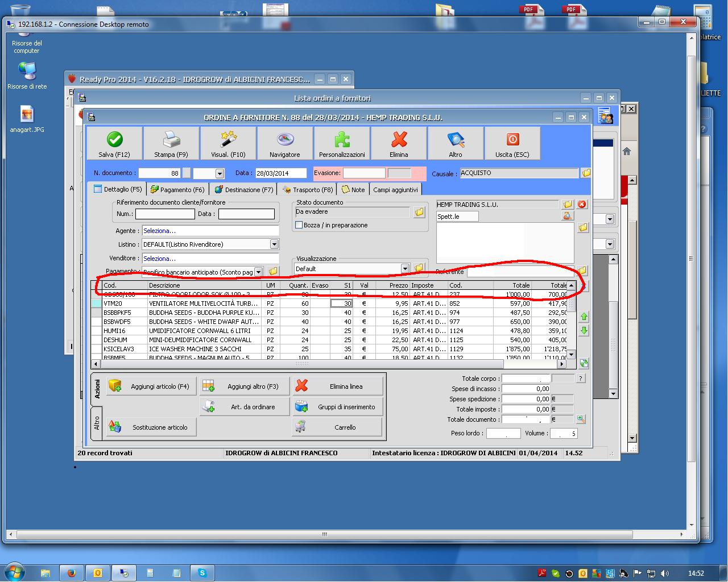Viewport: 728px width, 582px height.
Task: Open folder icon next to Stato documento
Action: click(x=419, y=212)
